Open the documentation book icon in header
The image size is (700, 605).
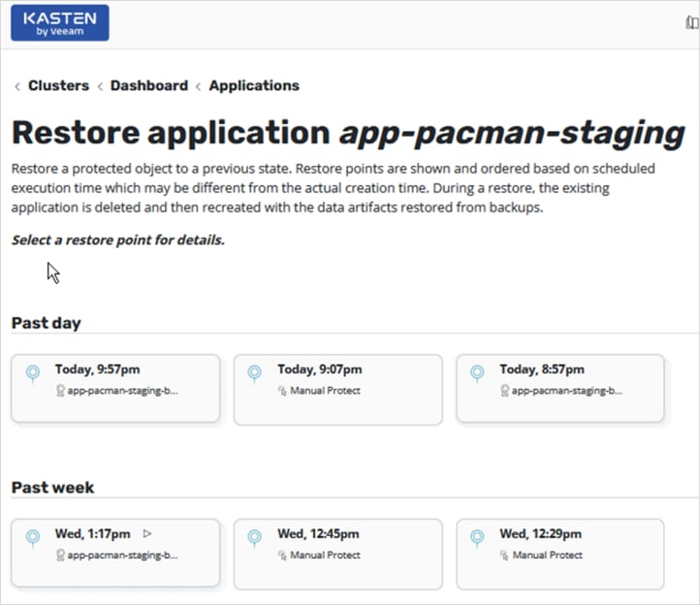tap(693, 22)
